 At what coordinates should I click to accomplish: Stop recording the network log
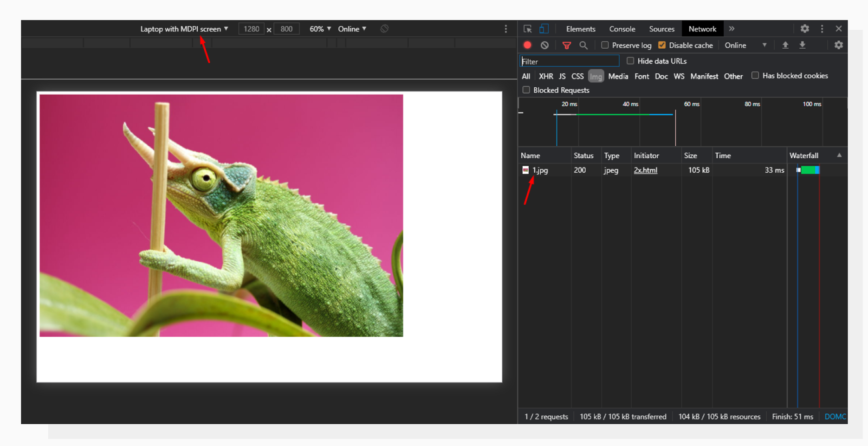[x=527, y=45]
